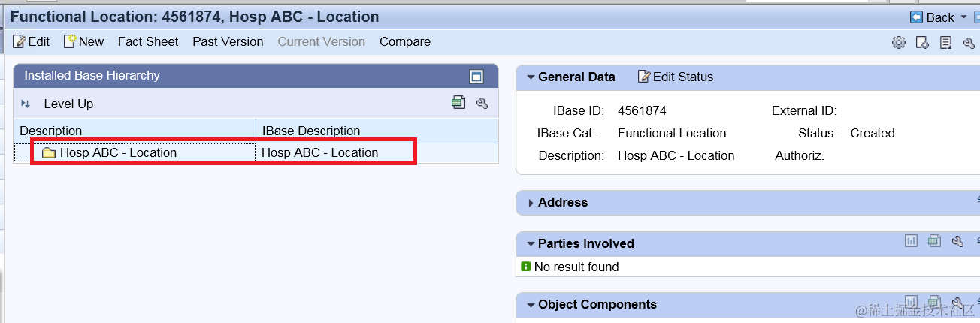Click the Edit Status link
Image resolution: width=980 pixels, height=323 pixels.
[683, 77]
